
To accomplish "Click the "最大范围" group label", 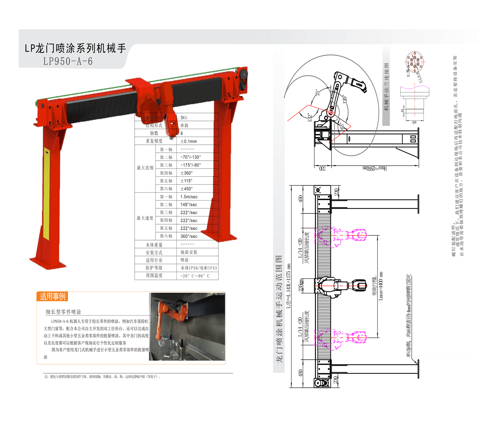I will pyautogui.click(x=145, y=168).
